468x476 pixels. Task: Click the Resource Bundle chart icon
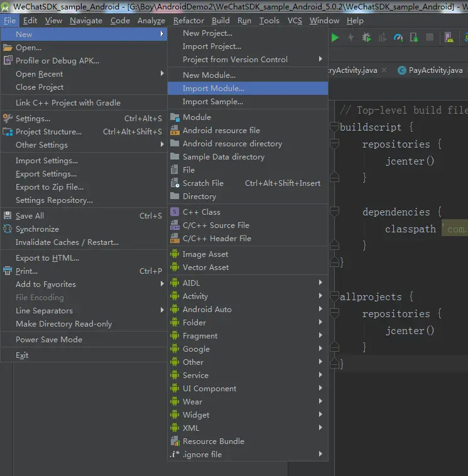175,441
